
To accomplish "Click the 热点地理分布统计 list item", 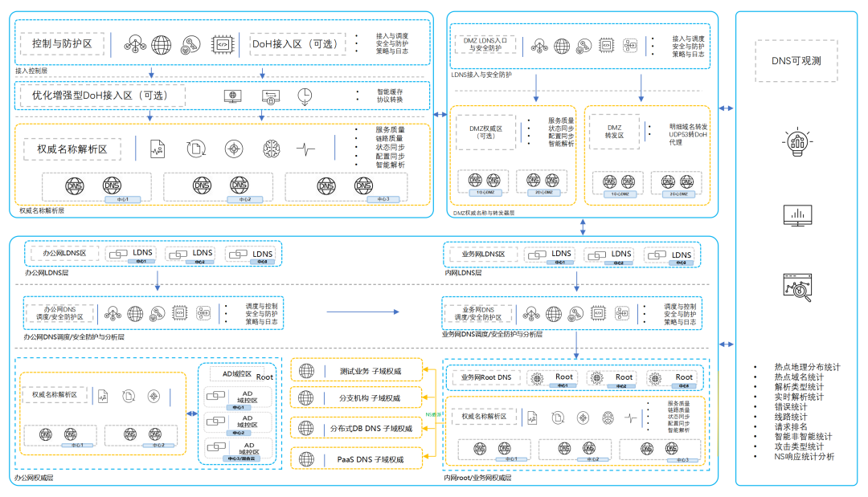I will click(806, 367).
